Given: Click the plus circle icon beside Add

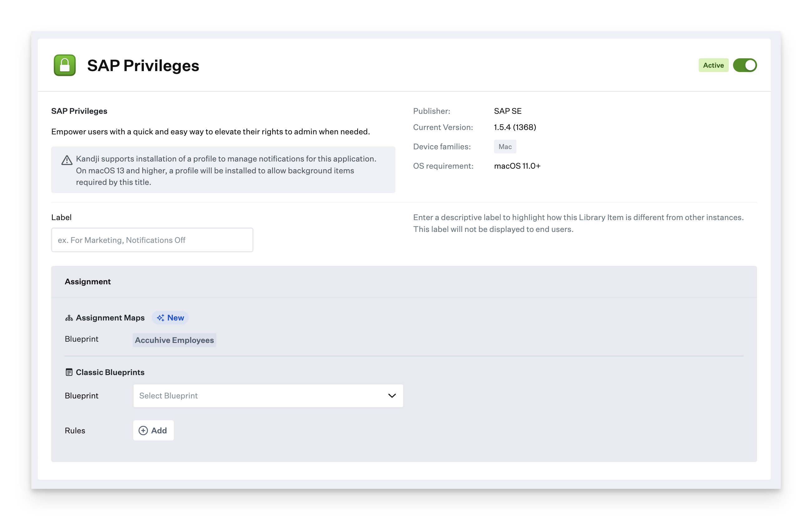Looking at the screenshot, I should (x=143, y=431).
